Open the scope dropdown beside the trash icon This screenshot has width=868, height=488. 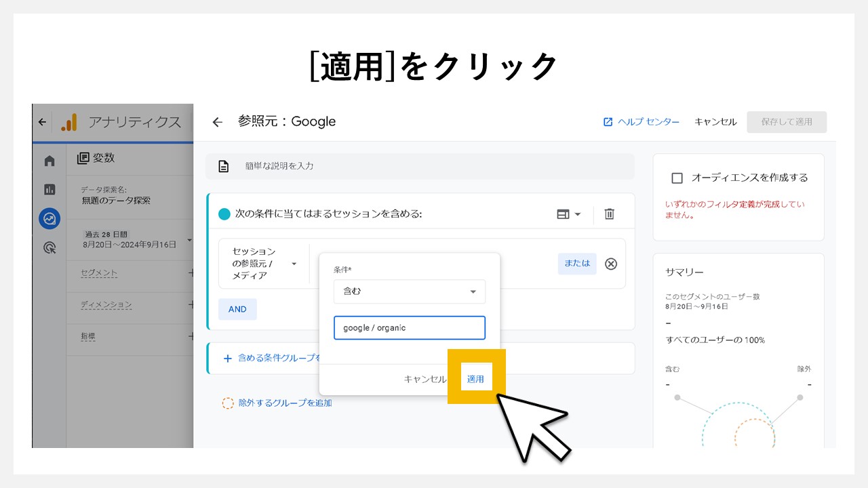click(570, 213)
